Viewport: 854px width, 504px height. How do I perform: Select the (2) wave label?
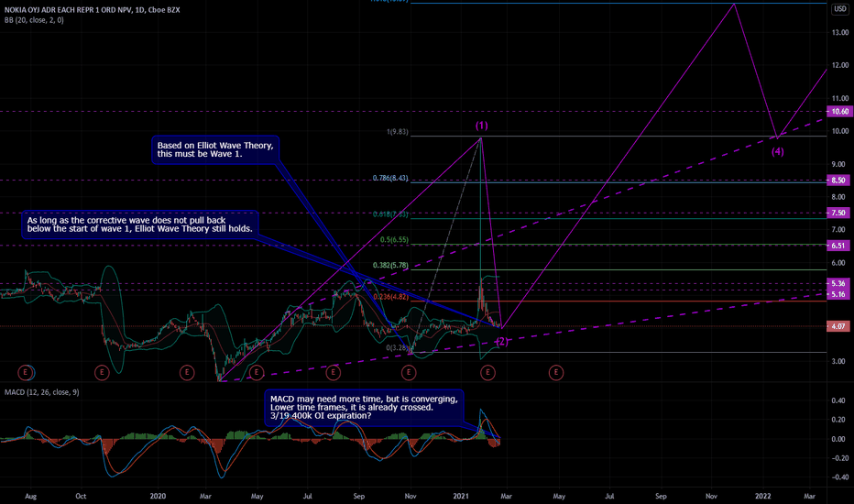pyautogui.click(x=501, y=342)
